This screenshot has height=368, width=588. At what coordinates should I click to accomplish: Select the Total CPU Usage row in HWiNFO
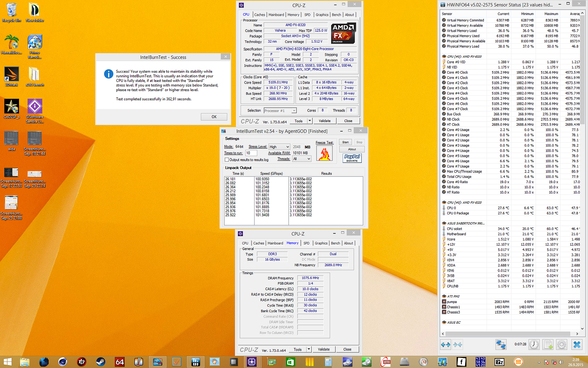pyautogui.click(x=510, y=177)
